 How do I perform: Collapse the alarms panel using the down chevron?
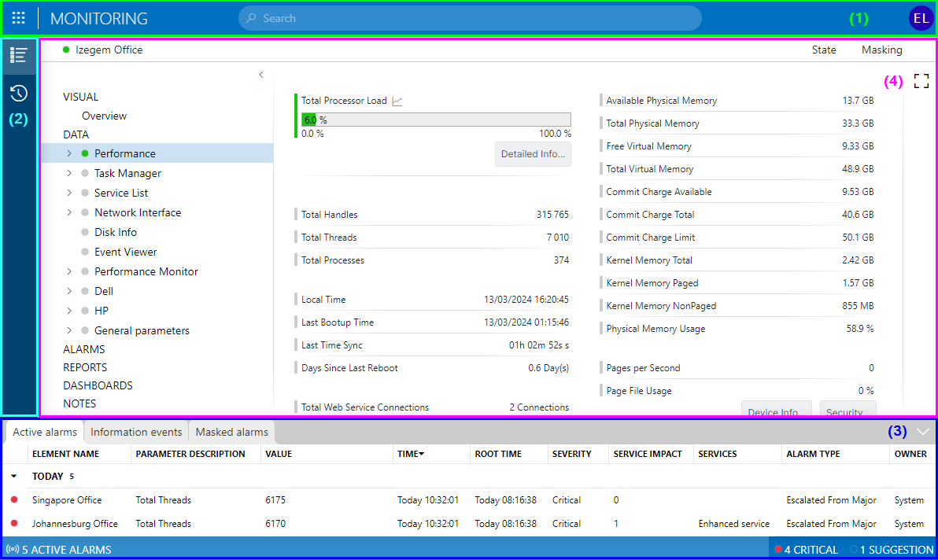tap(921, 431)
